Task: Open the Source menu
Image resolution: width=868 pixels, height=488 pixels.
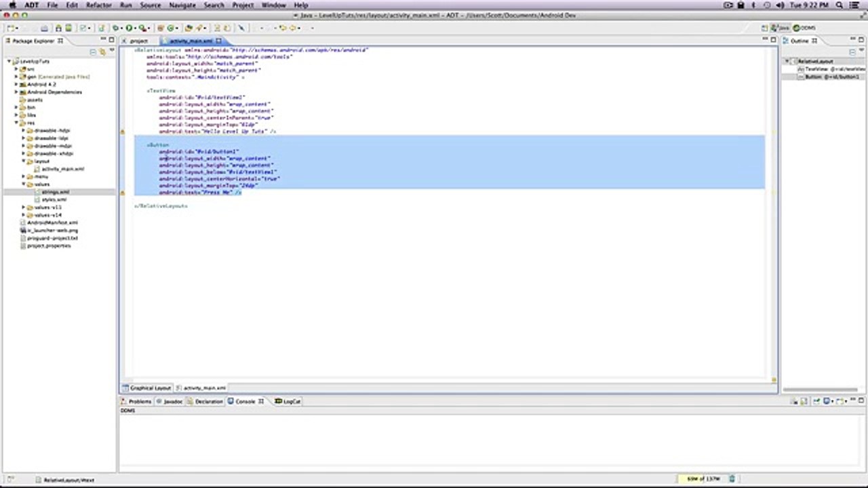Action: 150,5
